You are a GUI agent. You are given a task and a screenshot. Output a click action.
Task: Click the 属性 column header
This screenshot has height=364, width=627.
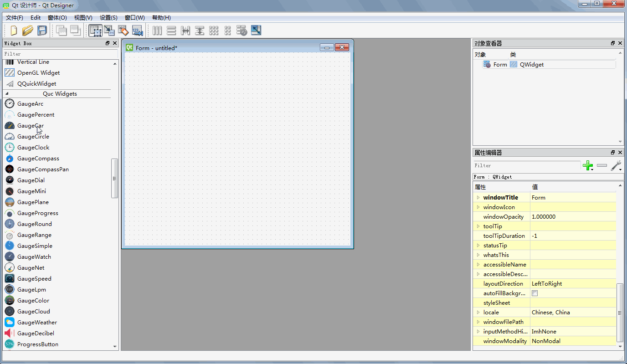[480, 187]
